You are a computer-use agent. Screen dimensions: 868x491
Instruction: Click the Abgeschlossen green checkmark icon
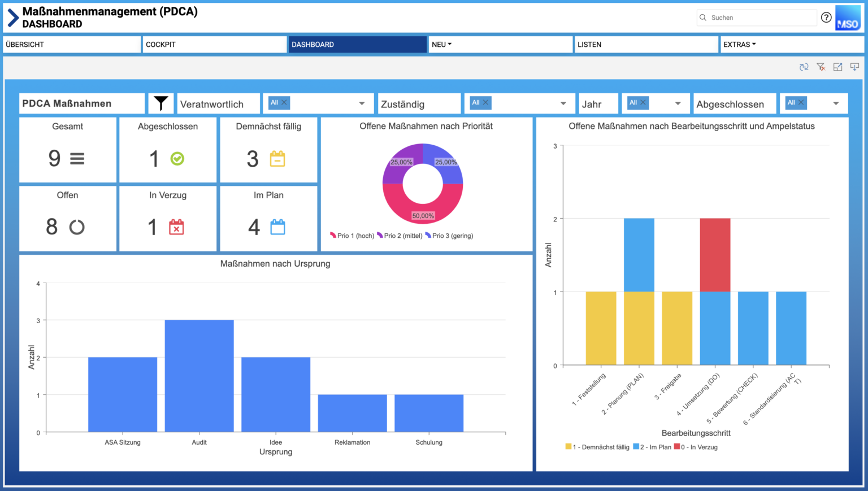coord(177,159)
